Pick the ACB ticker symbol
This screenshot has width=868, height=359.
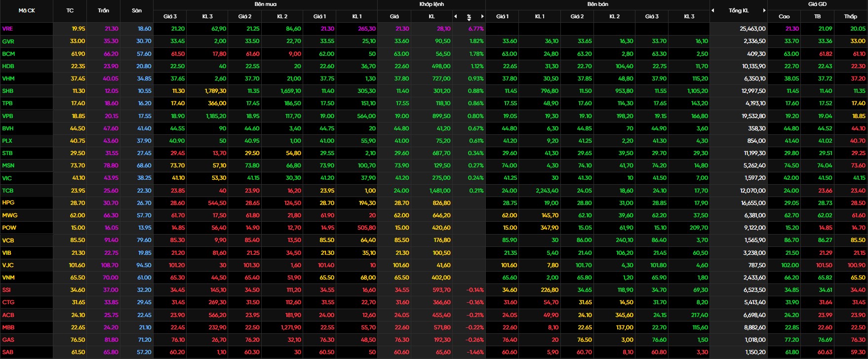(8, 315)
